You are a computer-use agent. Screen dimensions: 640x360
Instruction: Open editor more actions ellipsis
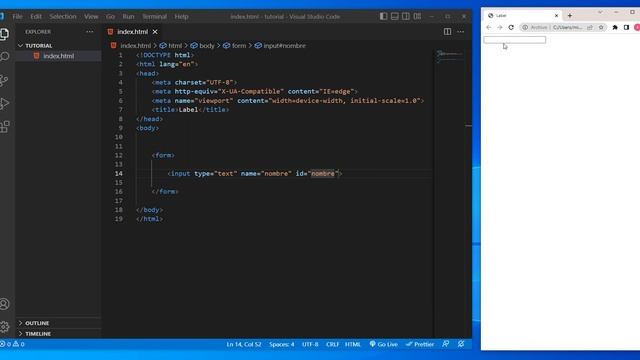460,32
